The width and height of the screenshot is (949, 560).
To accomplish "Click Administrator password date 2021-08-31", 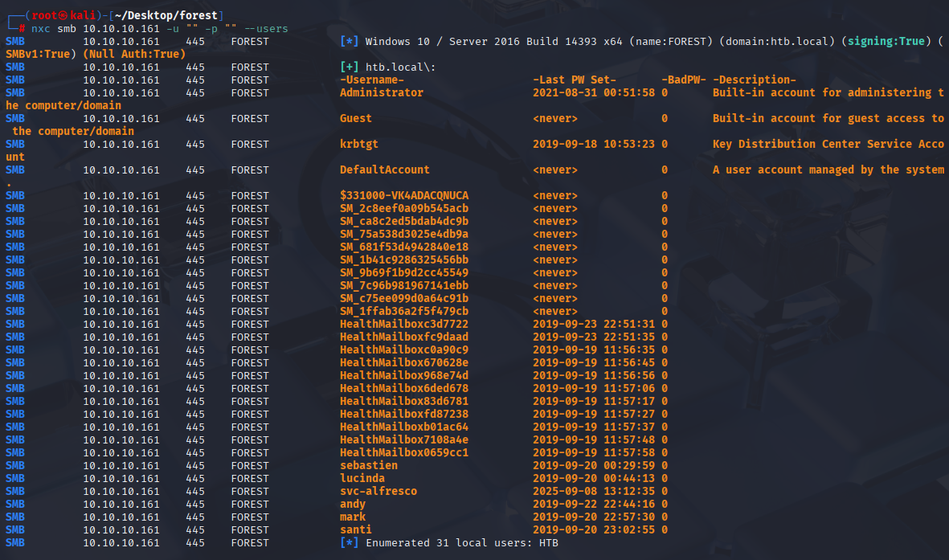I will (x=565, y=92).
